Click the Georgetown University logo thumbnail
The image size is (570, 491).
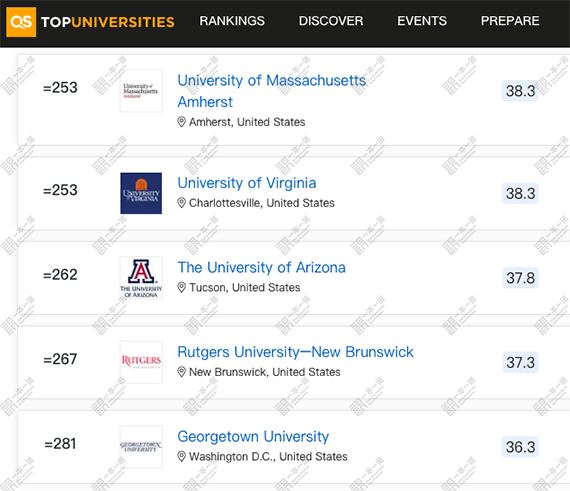point(141,447)
